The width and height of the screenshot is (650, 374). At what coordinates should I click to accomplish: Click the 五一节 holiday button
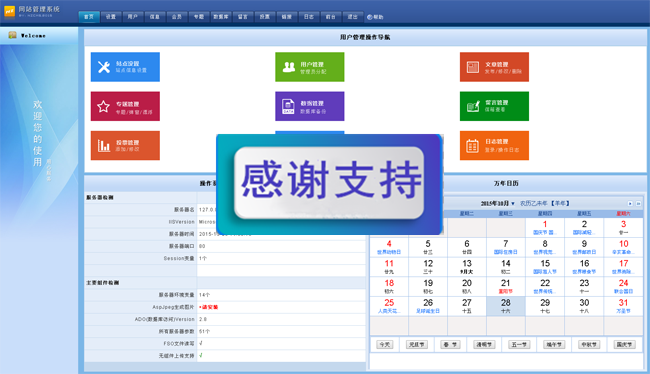point(519,345)
